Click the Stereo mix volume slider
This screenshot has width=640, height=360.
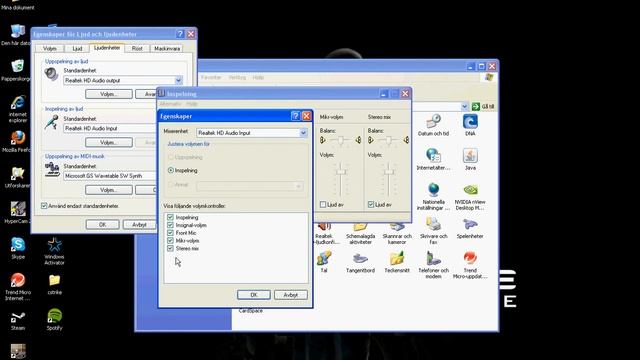389,172
